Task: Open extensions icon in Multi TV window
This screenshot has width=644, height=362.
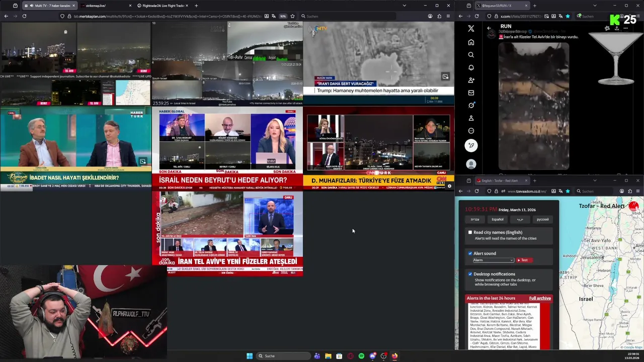Action: (439, 16)
